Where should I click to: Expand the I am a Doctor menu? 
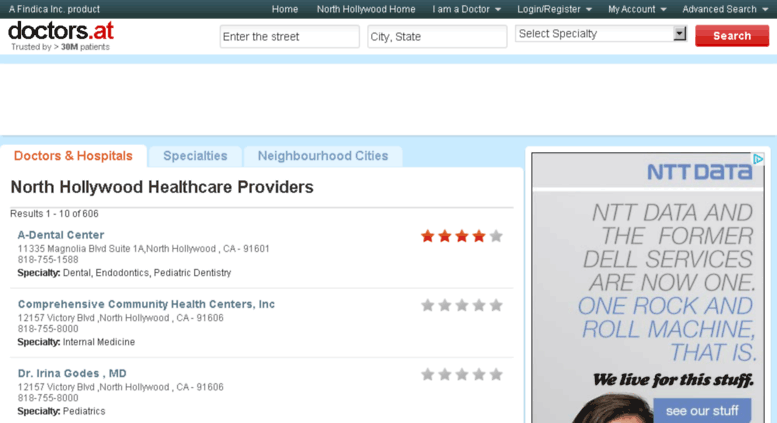[466, 9]
